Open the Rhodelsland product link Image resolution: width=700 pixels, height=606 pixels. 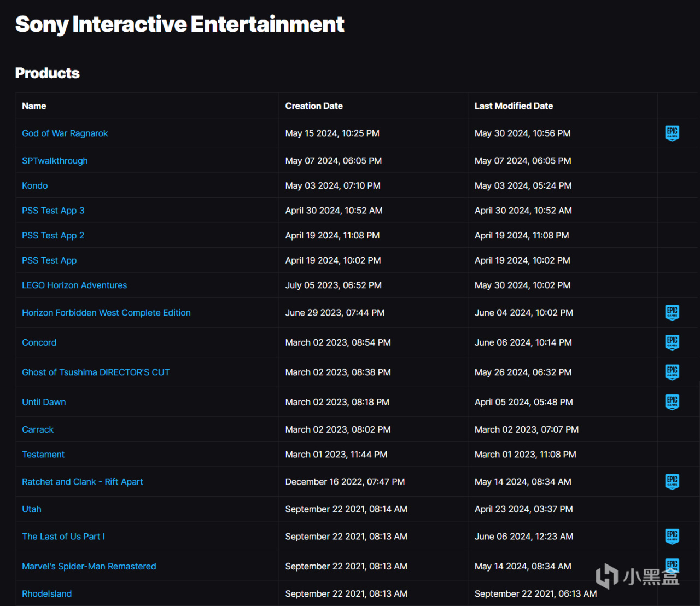coord(47,594)
